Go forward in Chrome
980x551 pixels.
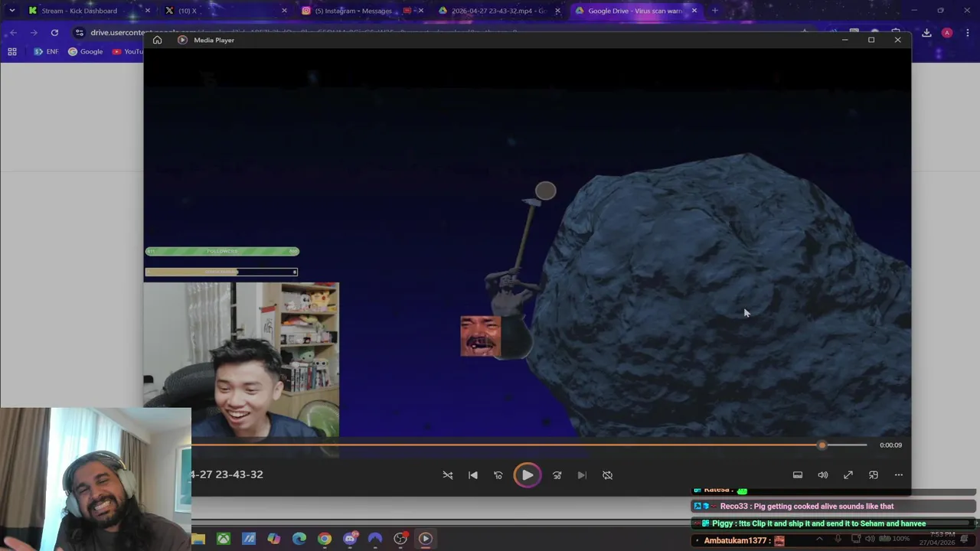pyautogui.click(x=34, y=32)
